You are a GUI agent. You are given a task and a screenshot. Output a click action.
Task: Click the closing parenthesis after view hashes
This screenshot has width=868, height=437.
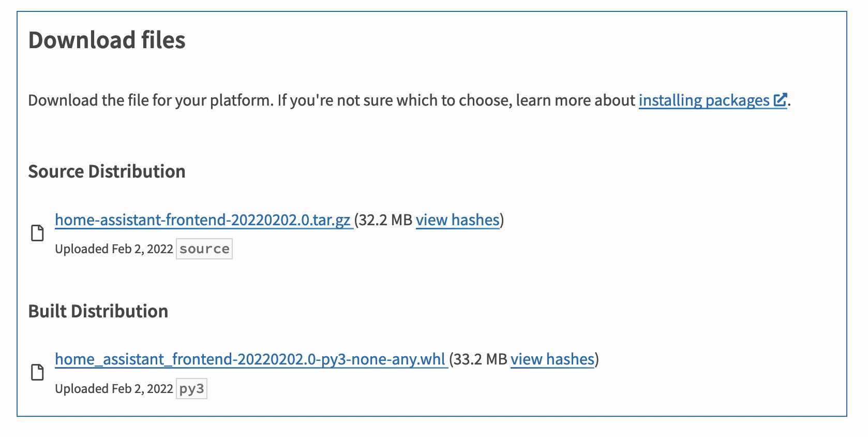(x=501, y=220)
